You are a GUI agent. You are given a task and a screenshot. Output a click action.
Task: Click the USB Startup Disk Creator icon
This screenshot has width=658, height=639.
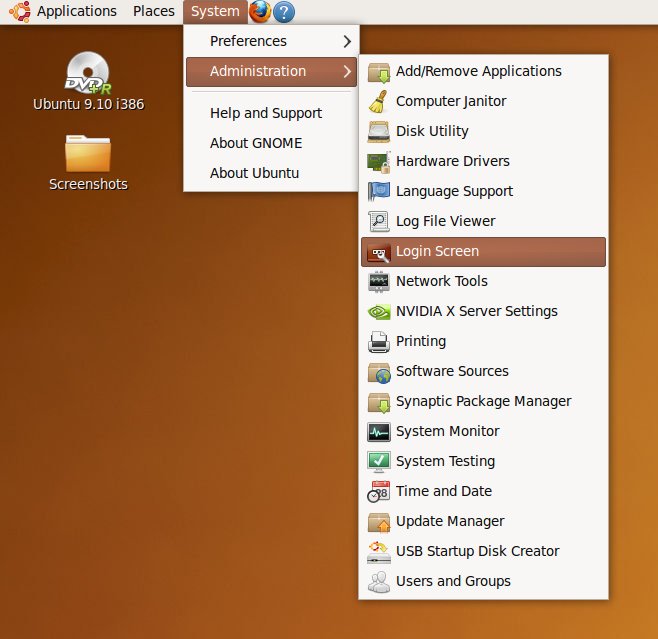pos(379,552)
